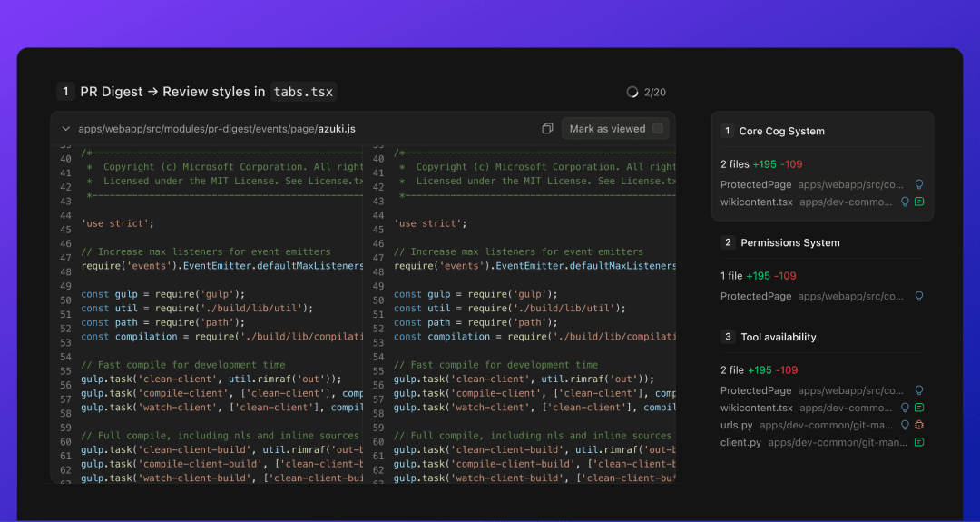Viewport: 980px width, 522px height.
Task: Open green note icon for wikicontent.tsx in Core Cog System
Action: (919, 202)
